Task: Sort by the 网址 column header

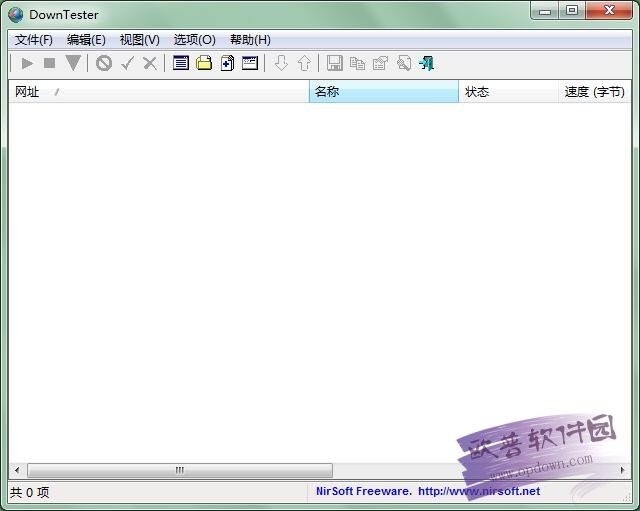Action: coord(159,91)
